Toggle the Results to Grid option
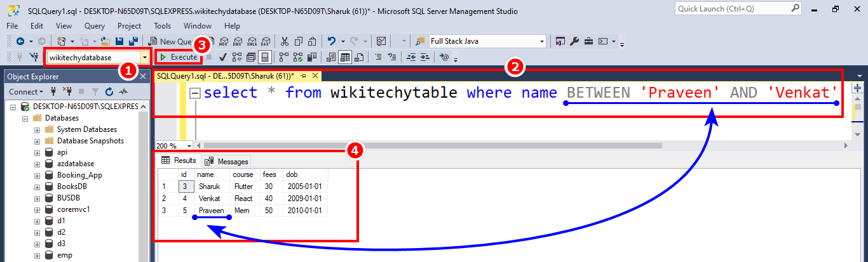Image resolution: width=868 pixels, height=262 pixels. pos(344,57)
